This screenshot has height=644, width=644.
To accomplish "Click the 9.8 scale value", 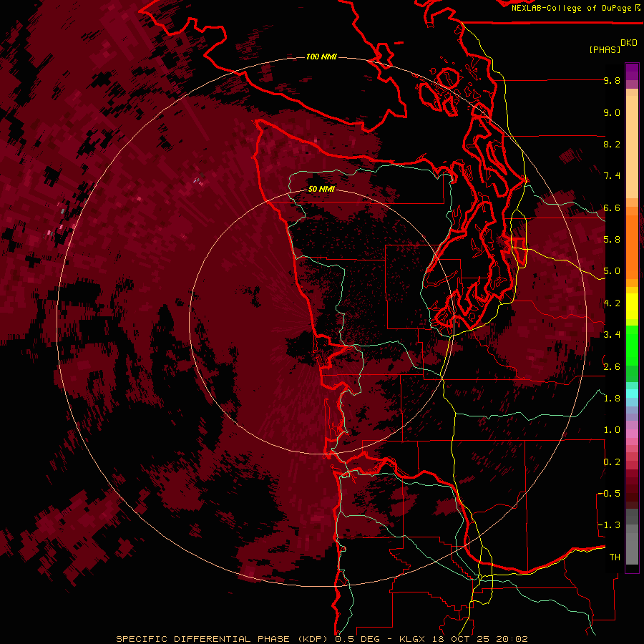I will (612, 80).
